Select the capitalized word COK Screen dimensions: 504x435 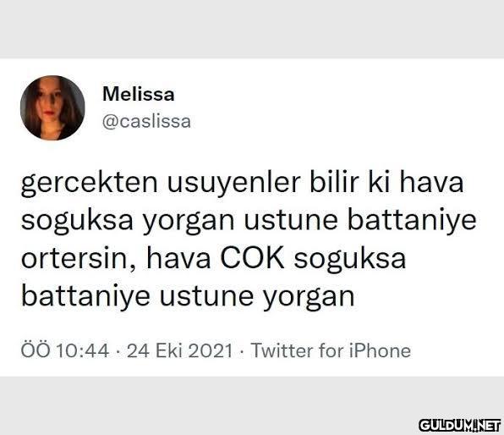(x=252, y=258)
